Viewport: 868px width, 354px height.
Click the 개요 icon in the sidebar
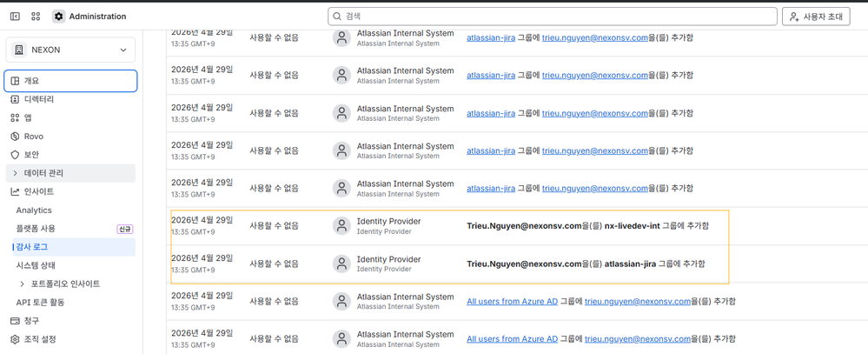15,81
